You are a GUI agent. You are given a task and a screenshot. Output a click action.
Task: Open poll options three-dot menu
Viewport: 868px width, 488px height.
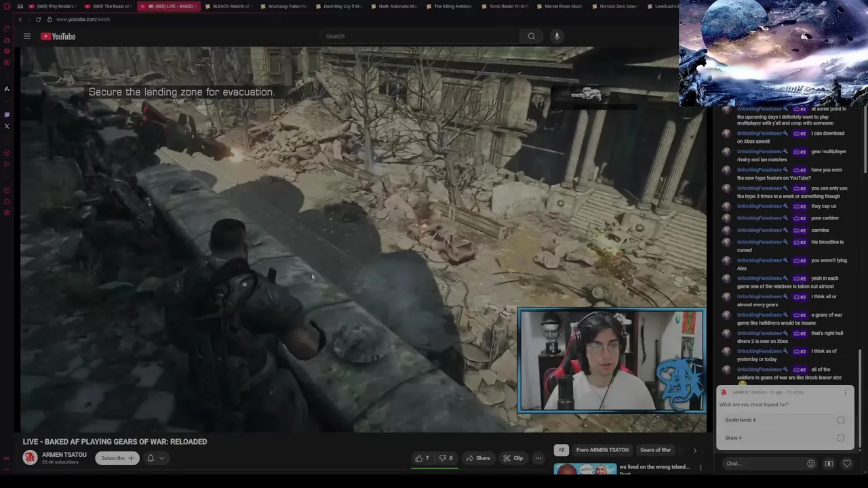[845, 392]
